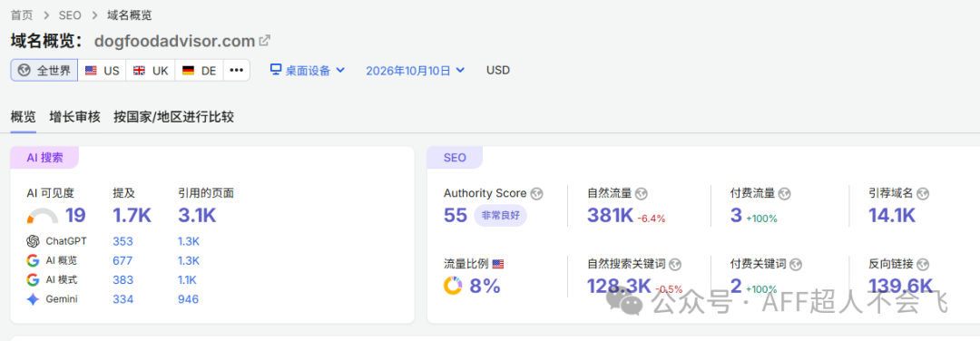Open AI 概览 mentions 677
Screen dimensions: 980x341
click(123, 260)
